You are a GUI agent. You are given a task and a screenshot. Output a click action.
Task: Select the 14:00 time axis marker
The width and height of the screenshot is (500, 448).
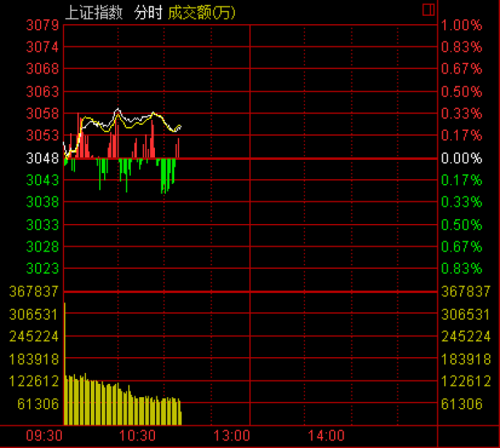click(326, 436)
